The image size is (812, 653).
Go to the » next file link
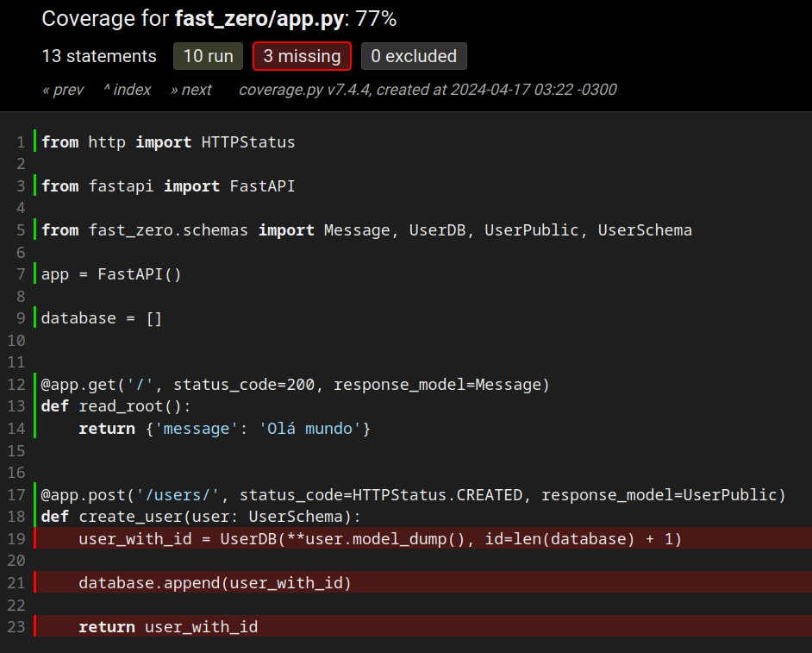click(x=191, y=90)
